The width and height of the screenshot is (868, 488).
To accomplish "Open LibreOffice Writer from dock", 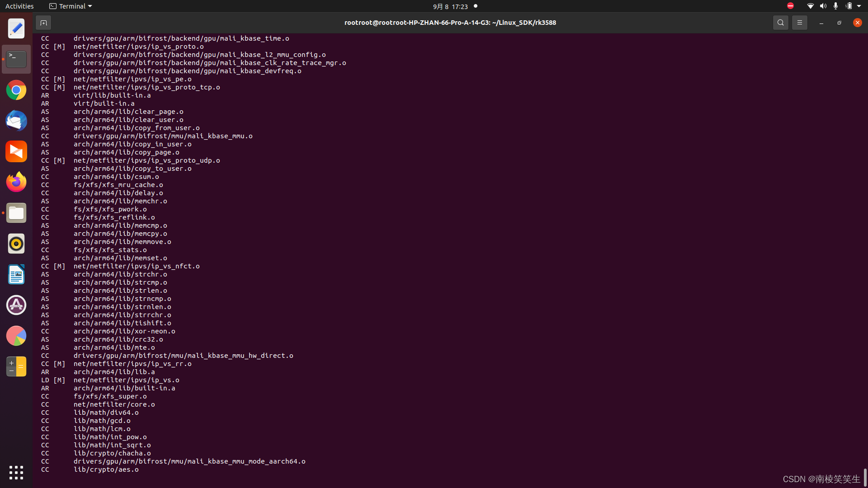I will [16, 274].
